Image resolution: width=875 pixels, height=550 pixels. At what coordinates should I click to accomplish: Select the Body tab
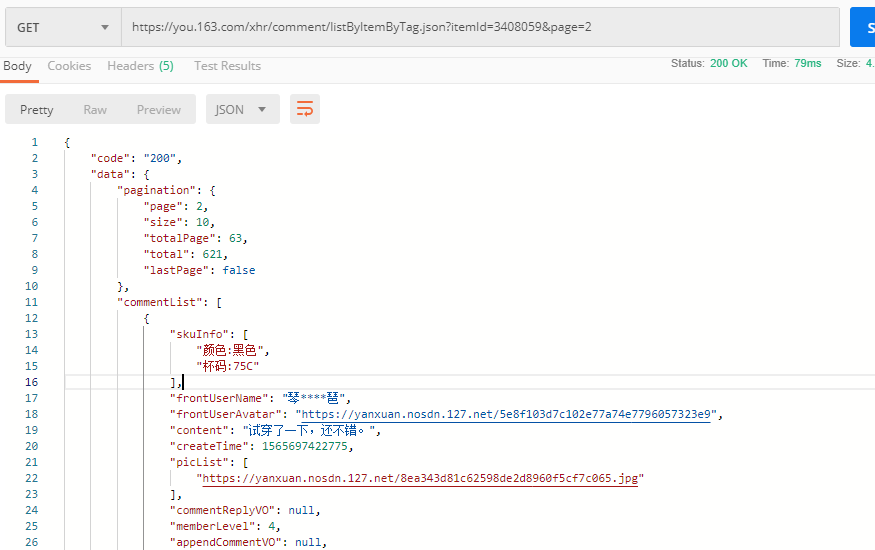17,66
